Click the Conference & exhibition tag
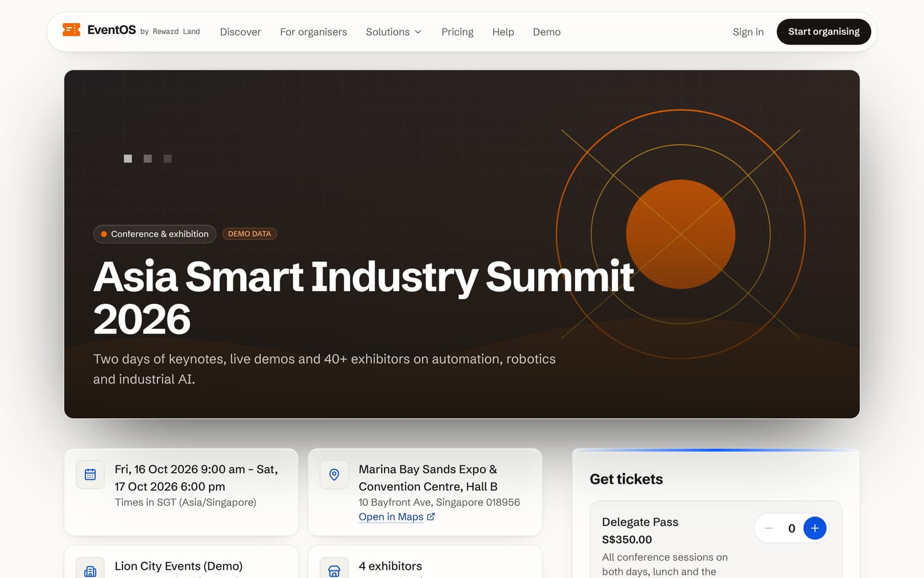The height and width of the screenshot is (578, 924). point(155,234)
